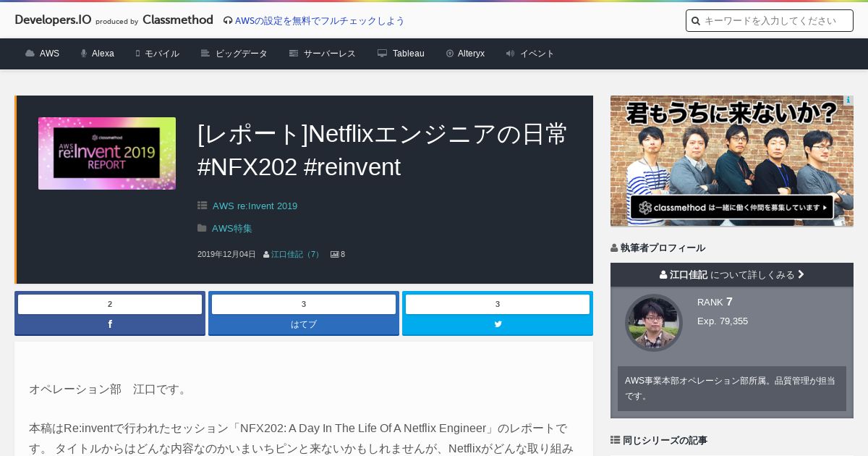Click the list icon beside AWS re:Invent 2019
This screenshot has height=456, width=868.
203,206
